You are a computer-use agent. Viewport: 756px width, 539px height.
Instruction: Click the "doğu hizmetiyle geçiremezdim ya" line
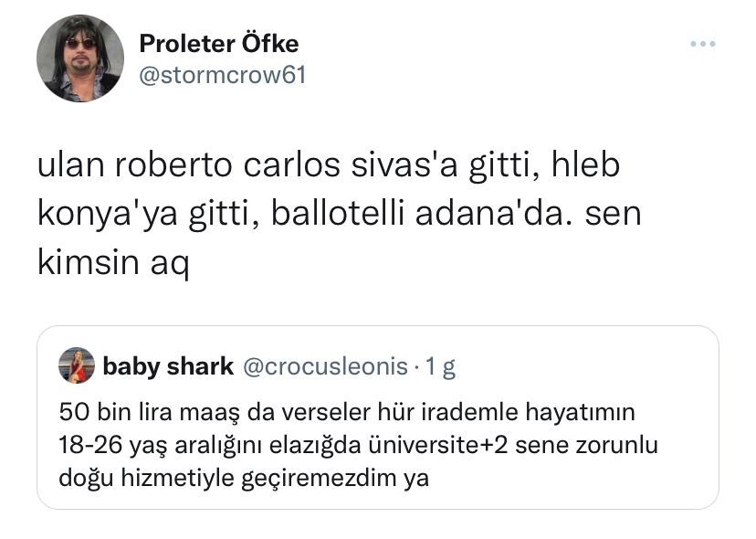click(x=243, y=477)
